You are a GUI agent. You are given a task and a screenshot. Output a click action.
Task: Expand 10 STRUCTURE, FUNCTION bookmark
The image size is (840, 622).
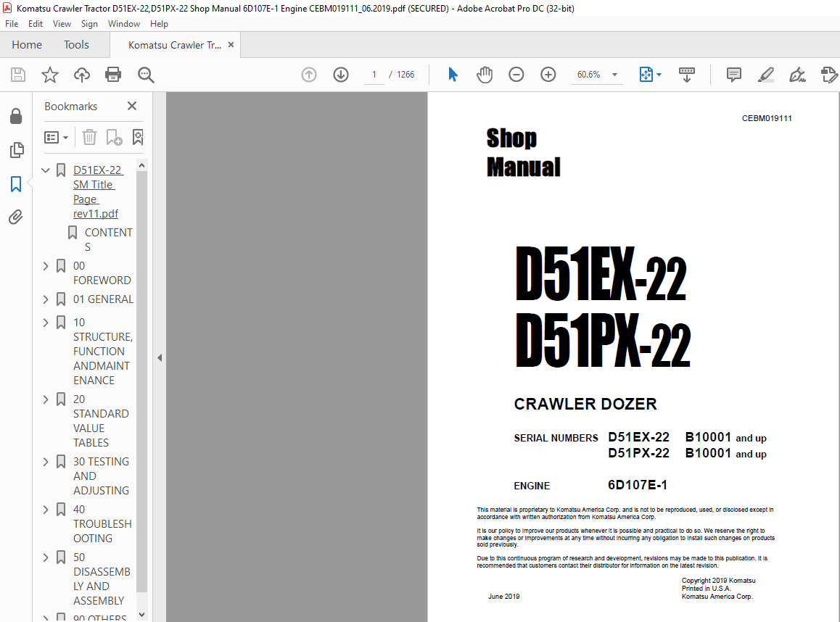[46, 323]
